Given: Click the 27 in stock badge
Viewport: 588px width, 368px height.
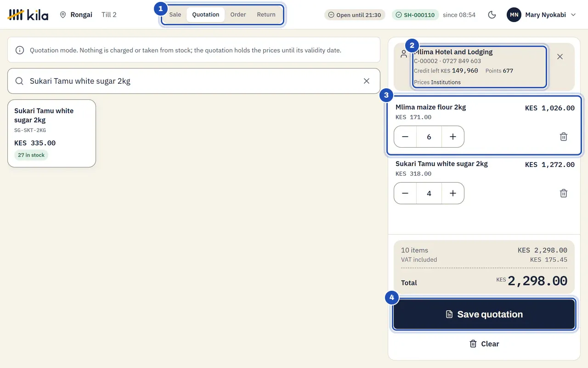Looking at the screenshot, I should point(31,155).
